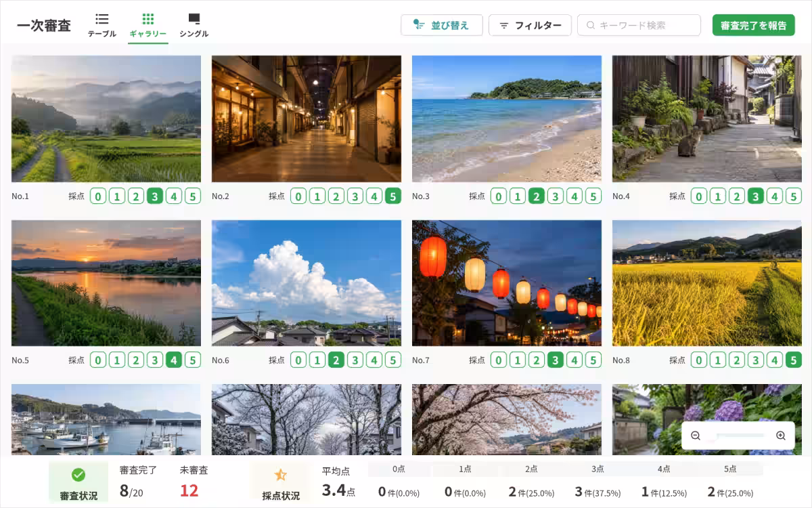Click the 5点 count 2件(25.0%)
The image size is (812, 508).
[x=730, y=492]
